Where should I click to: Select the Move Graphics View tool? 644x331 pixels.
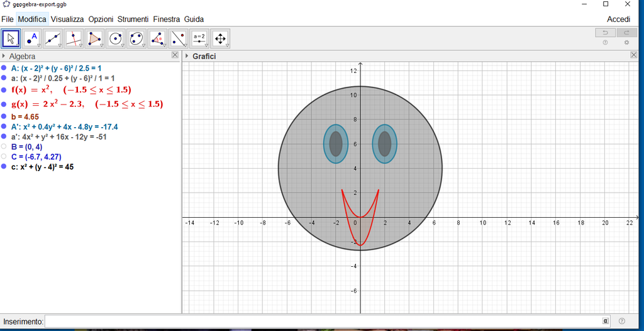tap(220, 39)
